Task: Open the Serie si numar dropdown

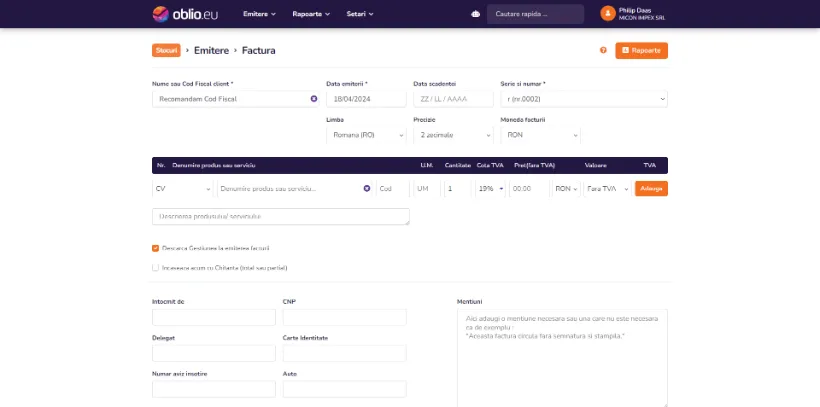Action: [584, 99]
